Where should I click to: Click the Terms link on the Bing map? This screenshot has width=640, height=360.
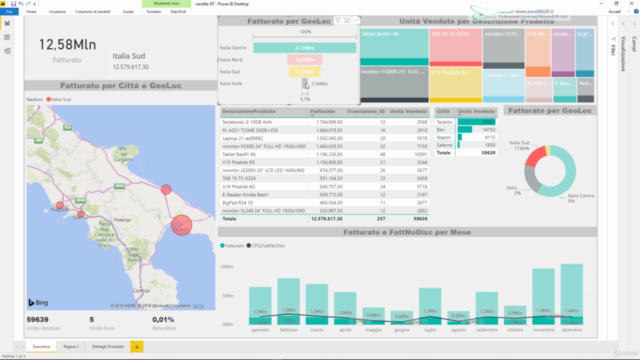coord(198,306)
